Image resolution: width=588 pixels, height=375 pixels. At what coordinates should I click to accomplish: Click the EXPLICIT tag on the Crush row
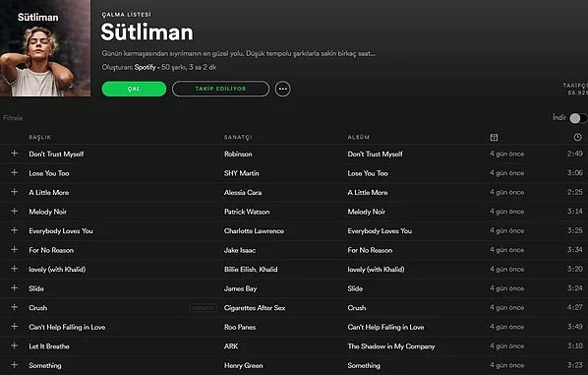coord(203,308)
